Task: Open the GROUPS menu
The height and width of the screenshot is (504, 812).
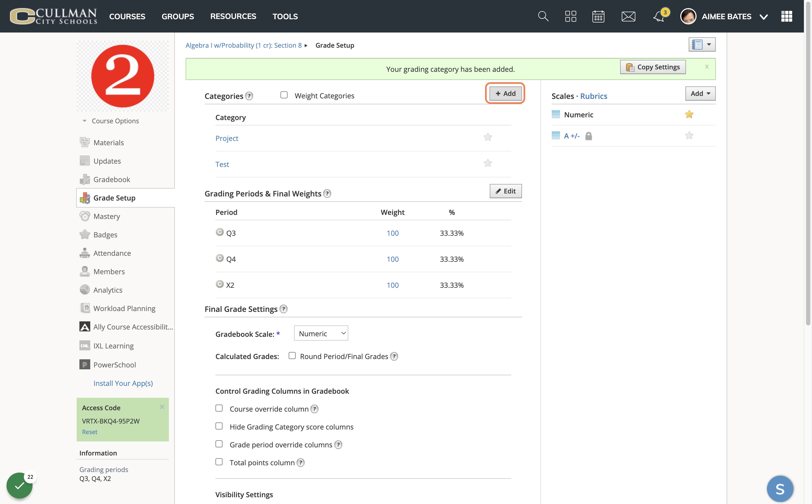Action: [178, 16]
